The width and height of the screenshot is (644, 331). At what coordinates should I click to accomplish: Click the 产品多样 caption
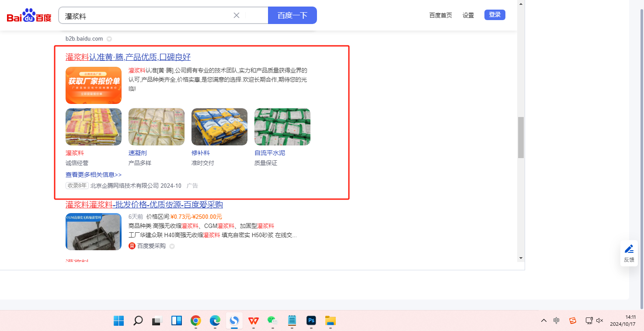click(140, 163)
